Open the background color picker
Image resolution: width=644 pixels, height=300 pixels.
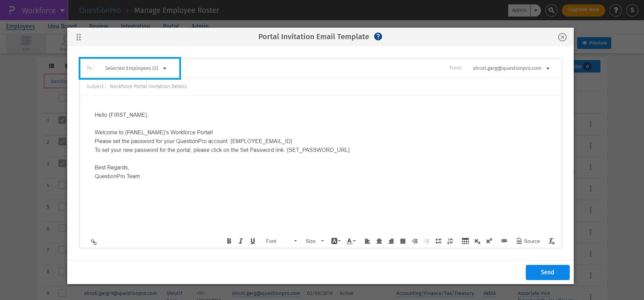pos(336,241)
